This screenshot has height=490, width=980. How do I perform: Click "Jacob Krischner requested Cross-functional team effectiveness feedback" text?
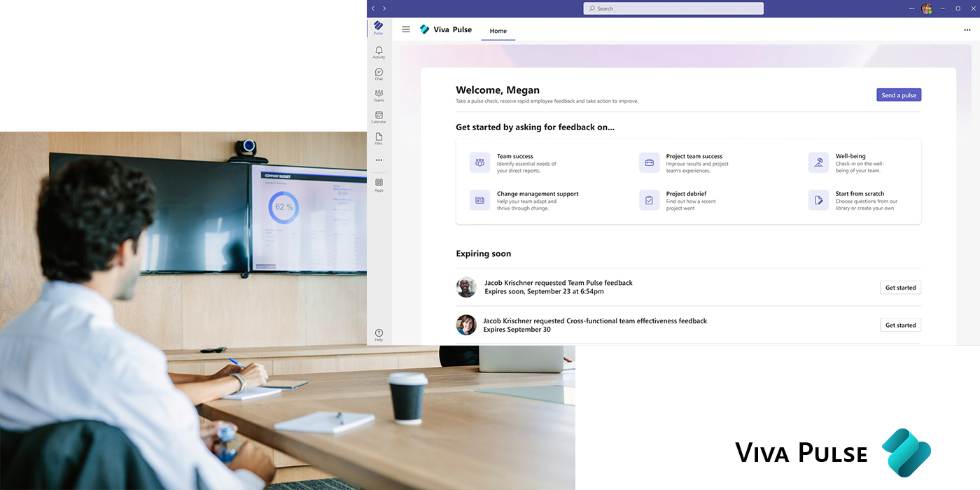click(x=596, y=321)
